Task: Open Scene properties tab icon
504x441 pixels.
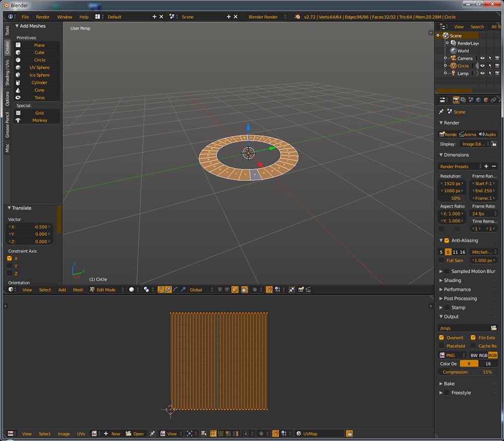Action: pyautogui.click(x=471, y=100)
